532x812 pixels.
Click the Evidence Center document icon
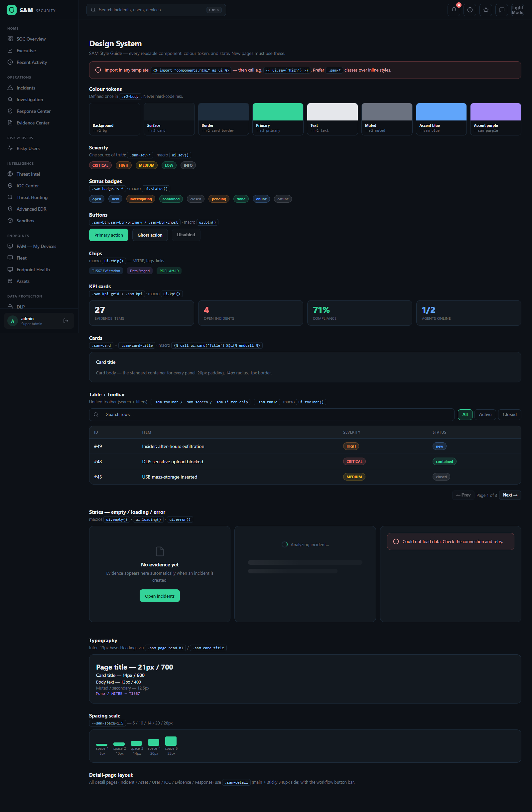10,122
